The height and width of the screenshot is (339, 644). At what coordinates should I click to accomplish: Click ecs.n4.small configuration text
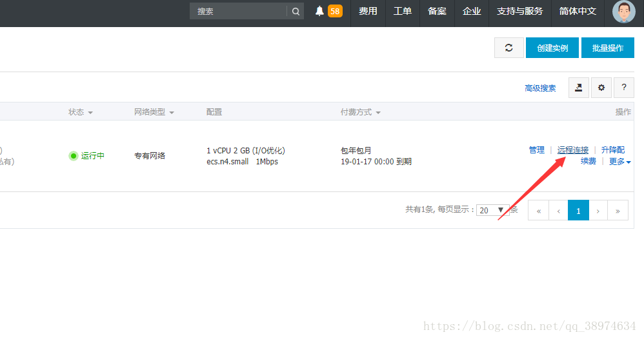coord(228,162)
